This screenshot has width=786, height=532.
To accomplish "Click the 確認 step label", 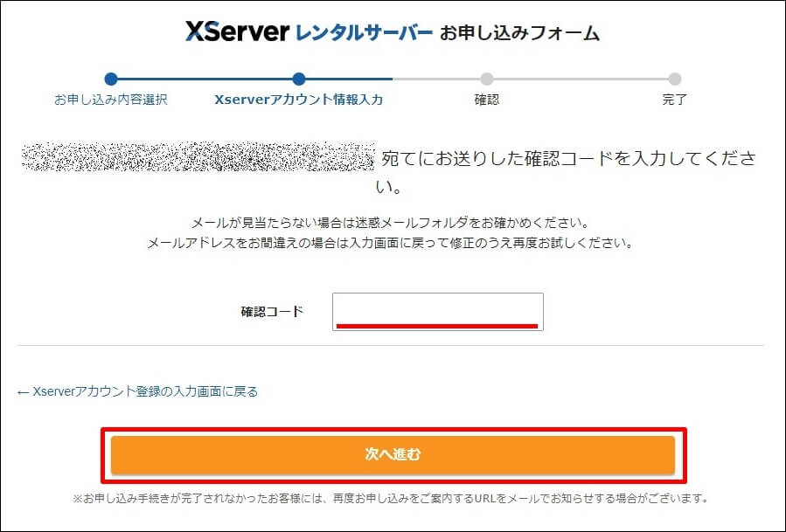I will pyautogui.click(x=487, y=100).
